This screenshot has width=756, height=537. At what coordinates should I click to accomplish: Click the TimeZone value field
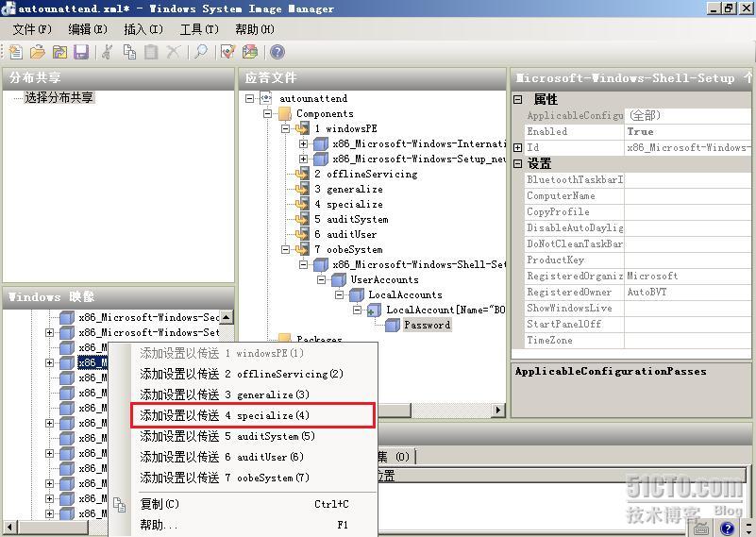687,341
